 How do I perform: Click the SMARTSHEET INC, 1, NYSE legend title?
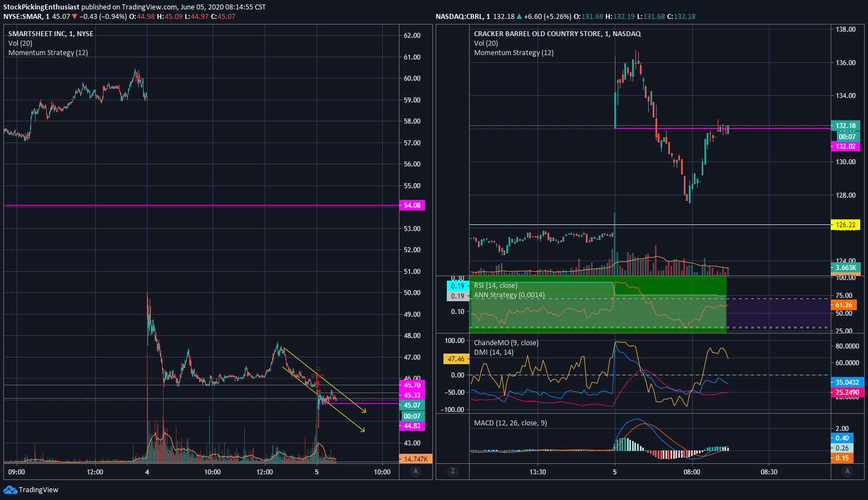(51, 34)
